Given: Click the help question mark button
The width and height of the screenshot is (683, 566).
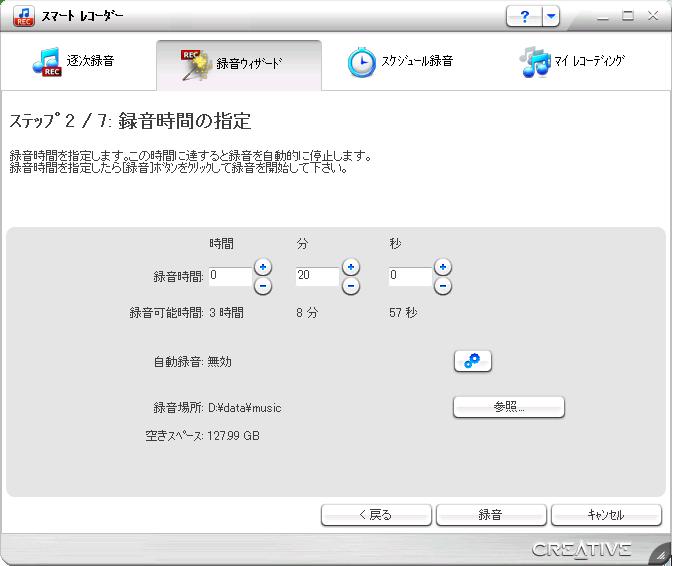Looking at the screenshot, I should (x=524, y=17).
